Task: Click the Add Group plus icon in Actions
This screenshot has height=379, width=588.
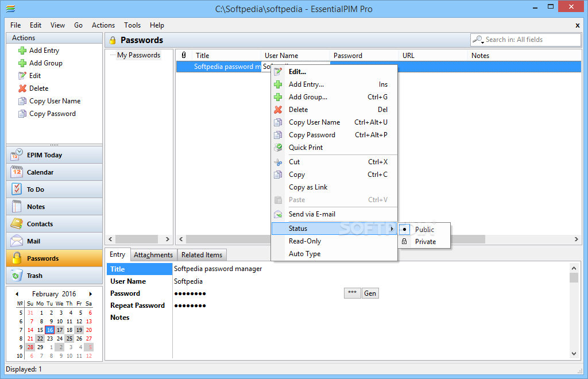Action: pos(22,63)
